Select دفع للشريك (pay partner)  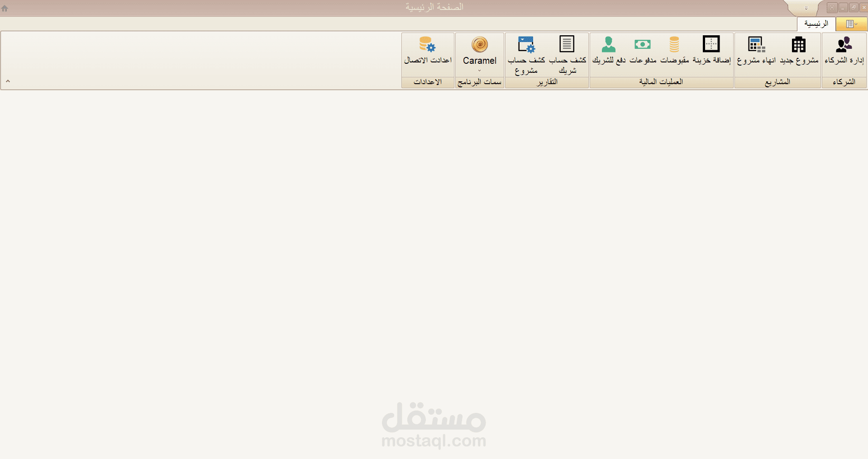pyautogui.click(x=609, y=51)
